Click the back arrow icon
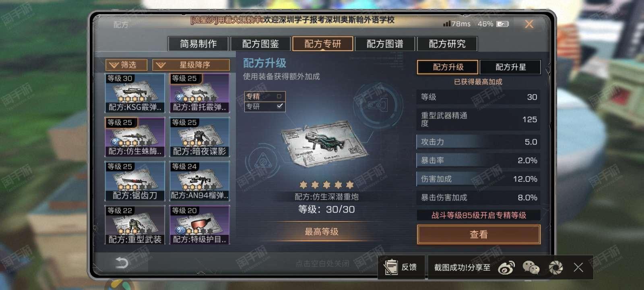This screenshot has height=290, width=644. pos(121,263)
